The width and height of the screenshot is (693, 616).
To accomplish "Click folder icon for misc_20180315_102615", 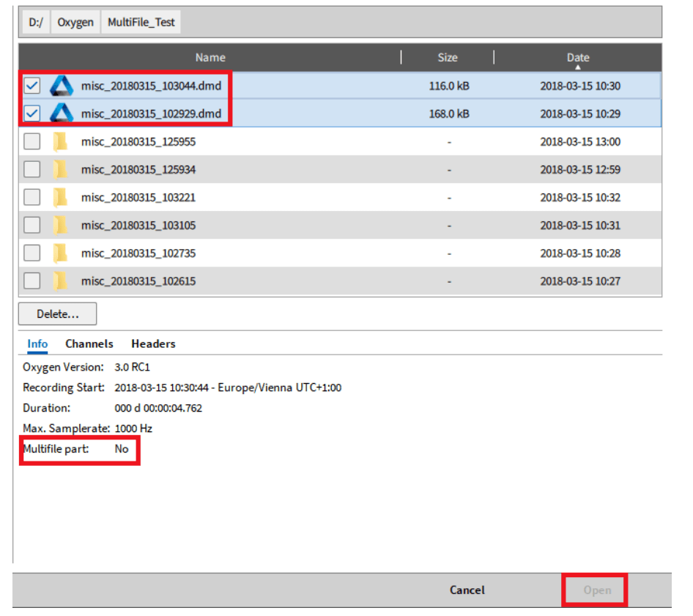I will tap(60, 281).
